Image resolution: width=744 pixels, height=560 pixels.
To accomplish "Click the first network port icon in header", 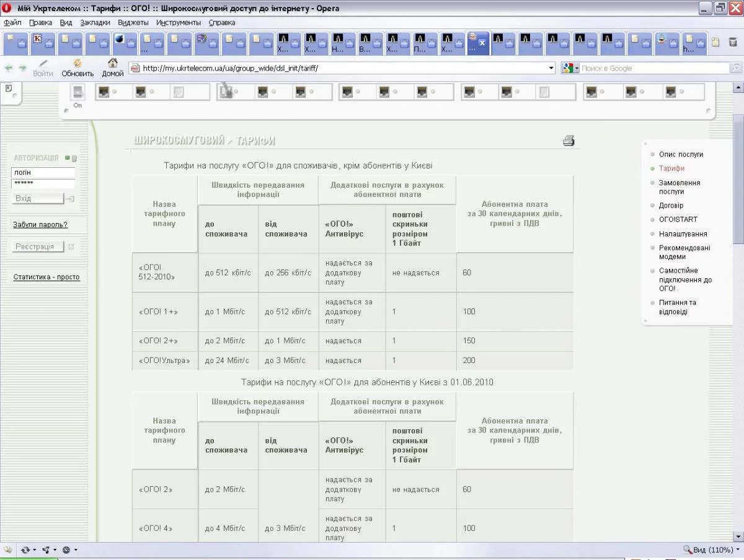I will [104, 92].
